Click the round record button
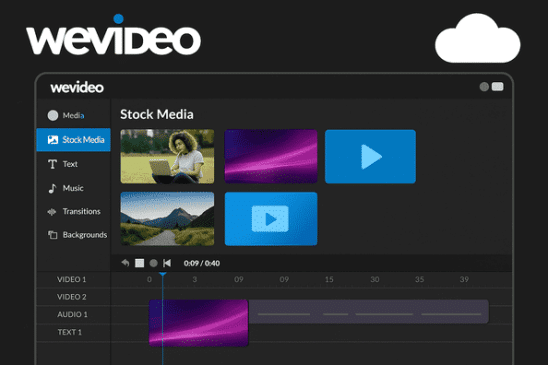548x365 pixels. click(153, 263)
